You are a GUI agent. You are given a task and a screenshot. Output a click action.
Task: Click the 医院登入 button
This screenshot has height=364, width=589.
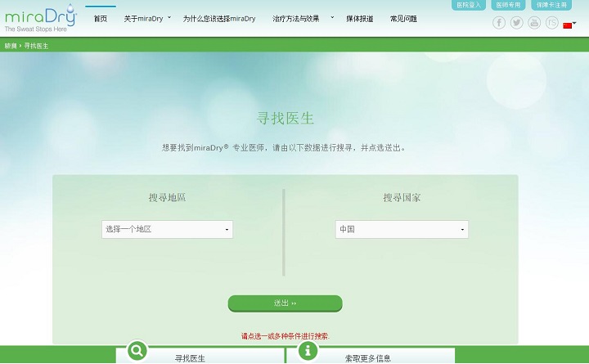(469, 5)
